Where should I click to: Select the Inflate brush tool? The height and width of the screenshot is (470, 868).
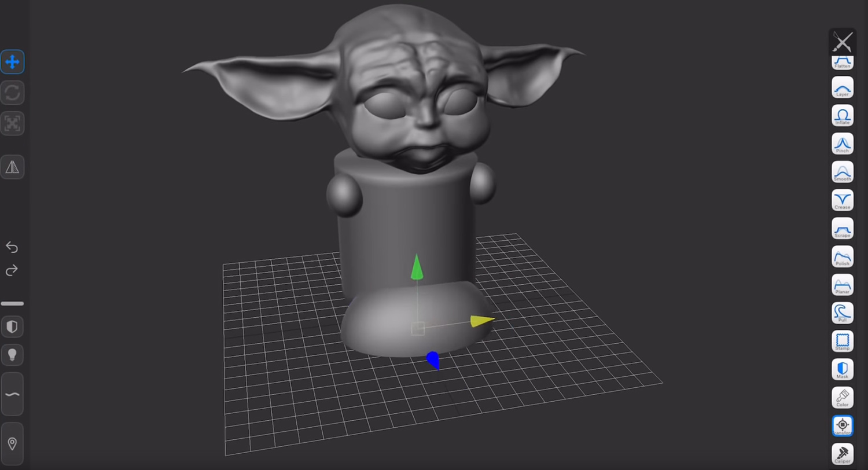click(842, 115)
